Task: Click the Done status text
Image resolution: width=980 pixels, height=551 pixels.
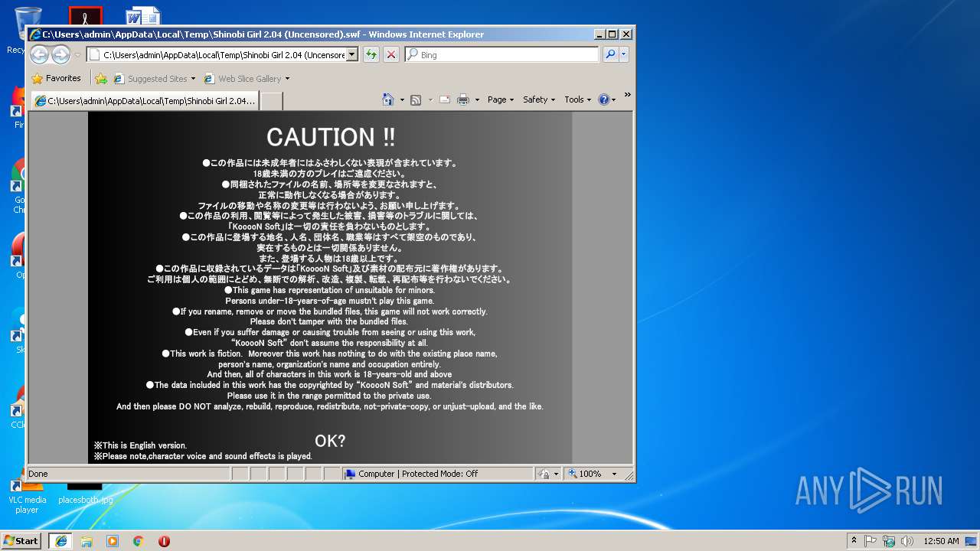Action: pos(38,474)
